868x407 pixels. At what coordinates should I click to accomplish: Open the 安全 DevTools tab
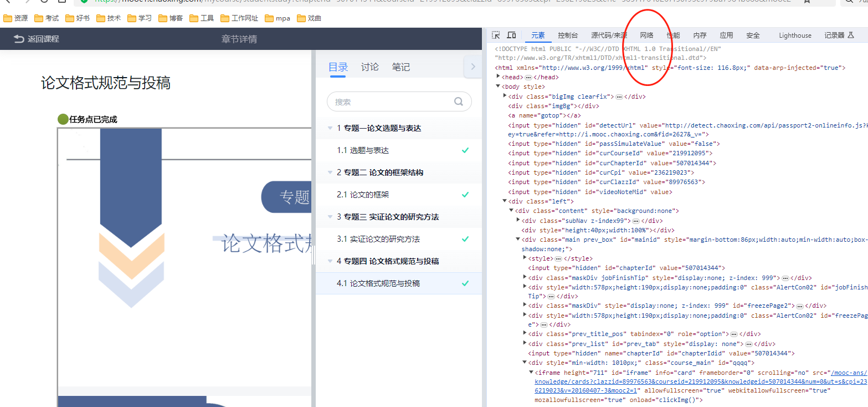point(753,35)
